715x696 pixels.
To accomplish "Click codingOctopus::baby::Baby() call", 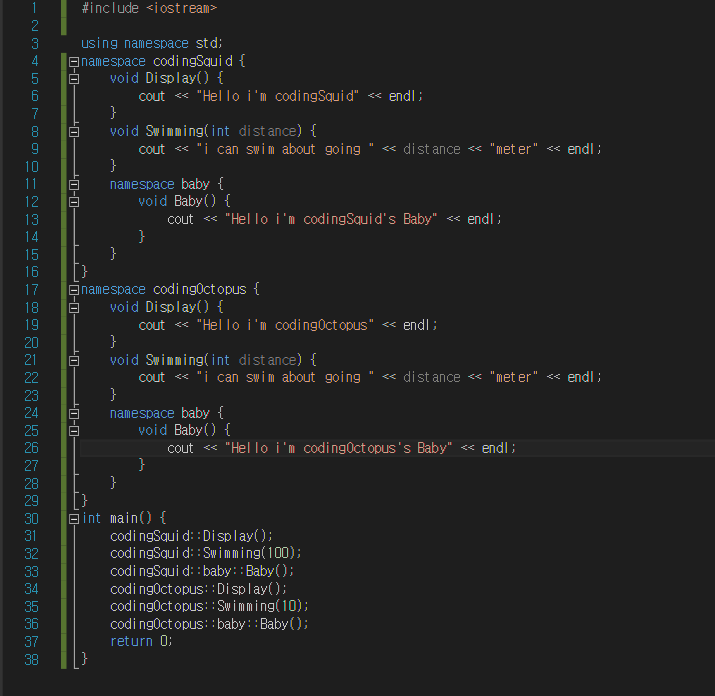I will [x=209, y=624].
